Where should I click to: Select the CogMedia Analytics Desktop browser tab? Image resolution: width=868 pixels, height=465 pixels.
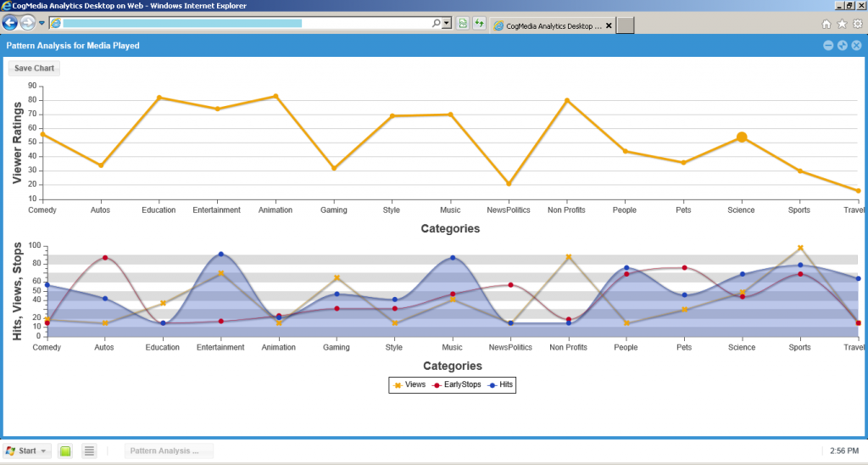[x=547, y=25]
